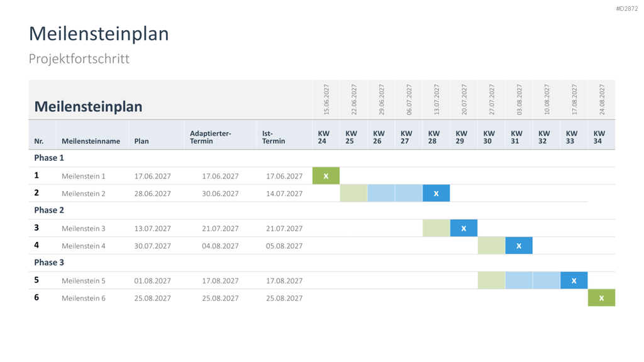Screen dimensions: 644x362
Task: Click the light green KW 25 cell of Meilenstein 2
Action: coord(353,194)
